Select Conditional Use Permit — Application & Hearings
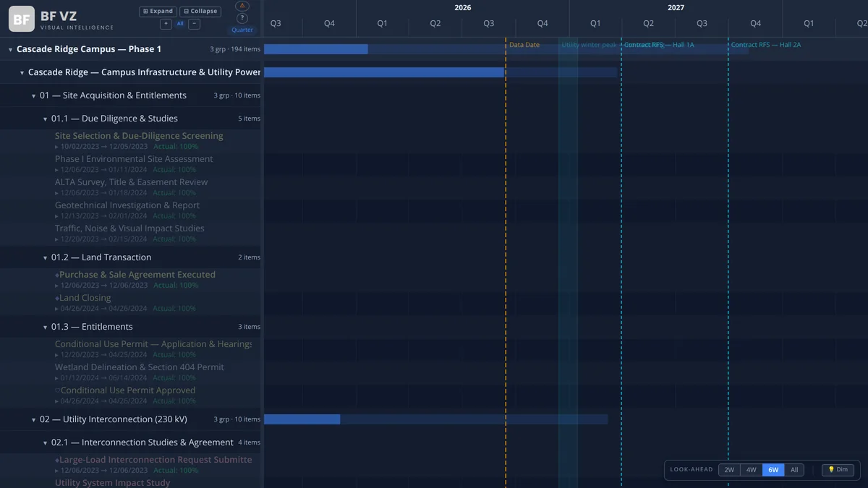Image resolution: width=868 pixels, height=488 pixels. point(132,349)
